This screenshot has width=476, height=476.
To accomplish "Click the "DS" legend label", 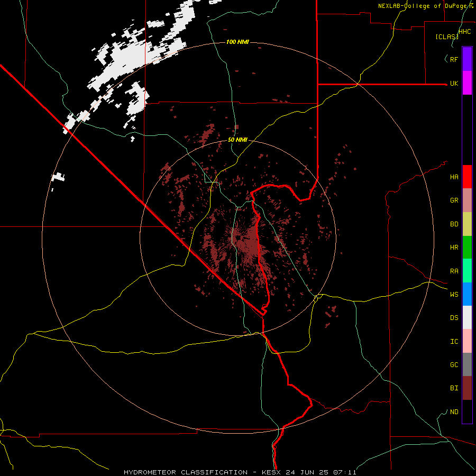I will click(x=454, y=318).
